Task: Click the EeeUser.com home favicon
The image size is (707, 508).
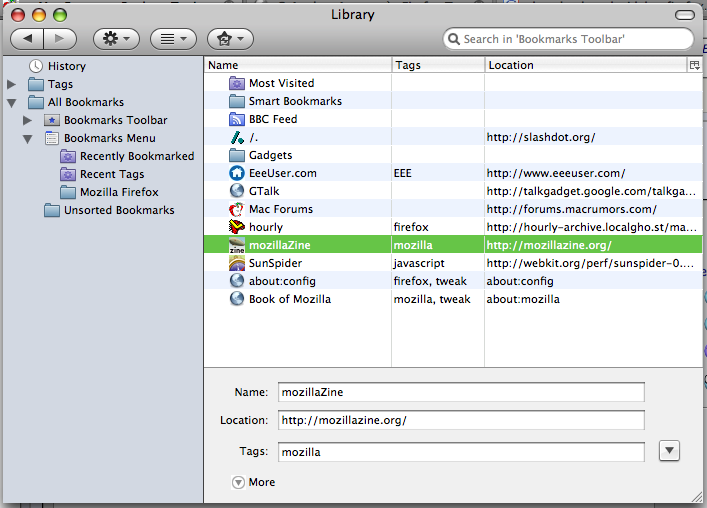Action: click(x=237, y=173)
